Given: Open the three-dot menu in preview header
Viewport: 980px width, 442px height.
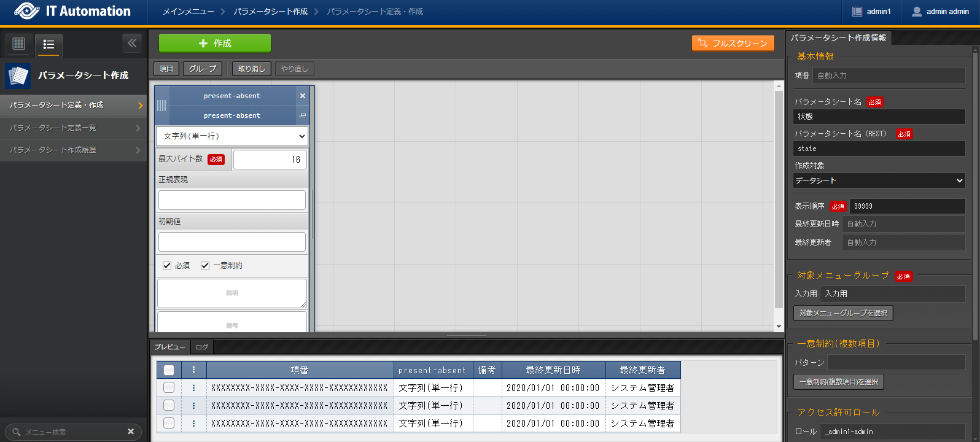Looking at the screenshot, I should 193,370.
